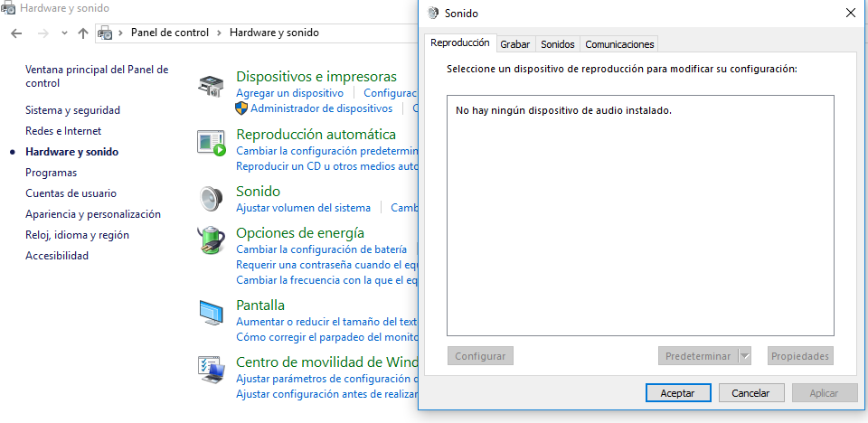
Task: Click Cómo corregir el parpadeo del monitor
Action: (x=326, y=336)
